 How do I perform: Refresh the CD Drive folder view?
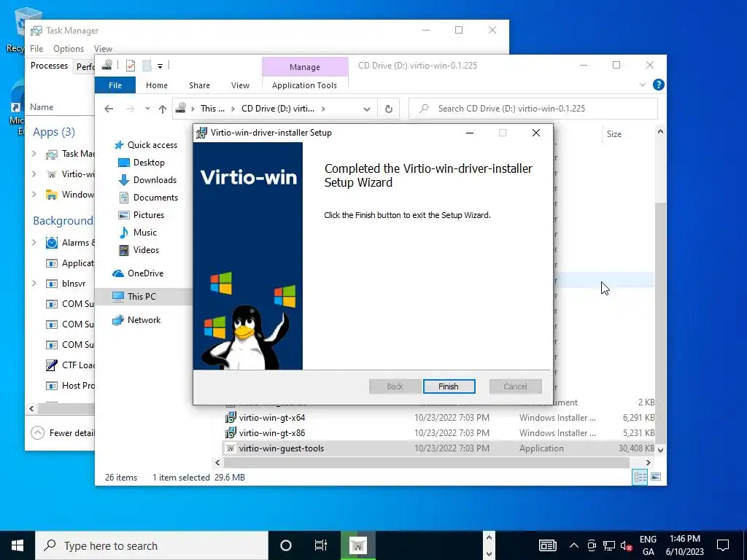[389, 109]
